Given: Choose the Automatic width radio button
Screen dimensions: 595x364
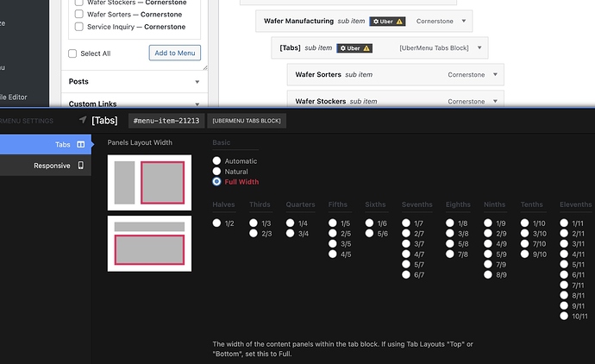Looking at the screenshot, I should pos(216,161).
